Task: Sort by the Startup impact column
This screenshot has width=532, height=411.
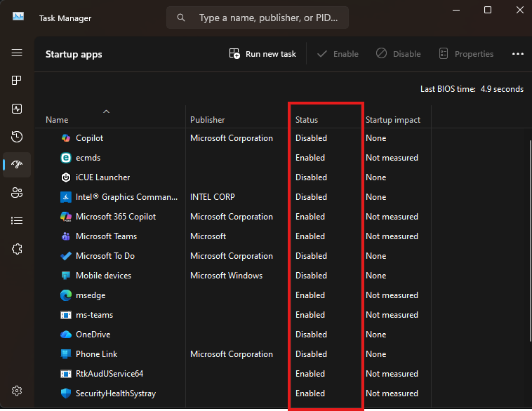Action: [392, 120]
